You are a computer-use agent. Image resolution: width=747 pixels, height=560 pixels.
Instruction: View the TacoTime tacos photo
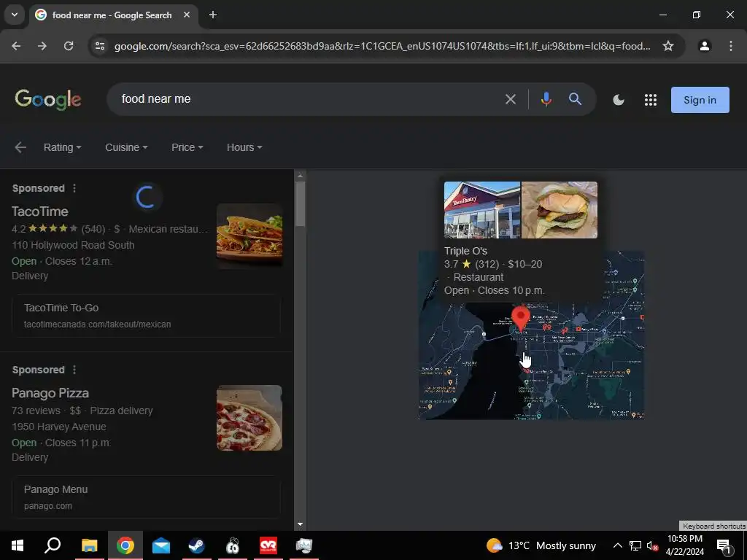(x=249, y=236)
